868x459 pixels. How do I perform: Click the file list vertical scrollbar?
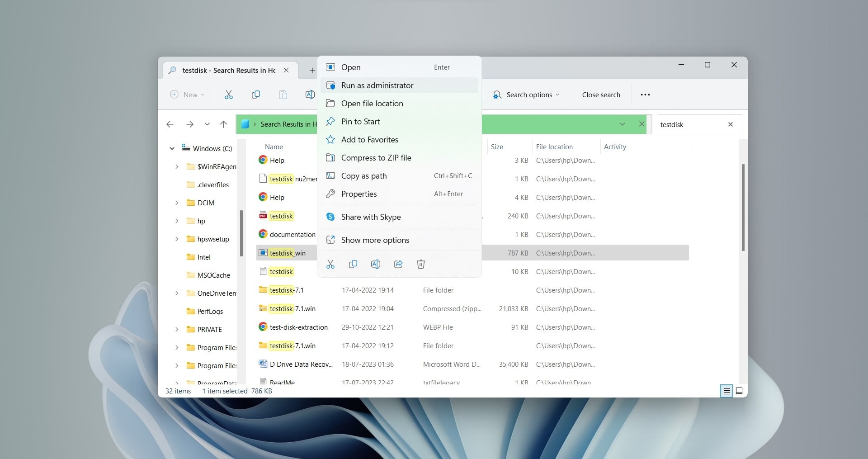[x=743, y=208]
